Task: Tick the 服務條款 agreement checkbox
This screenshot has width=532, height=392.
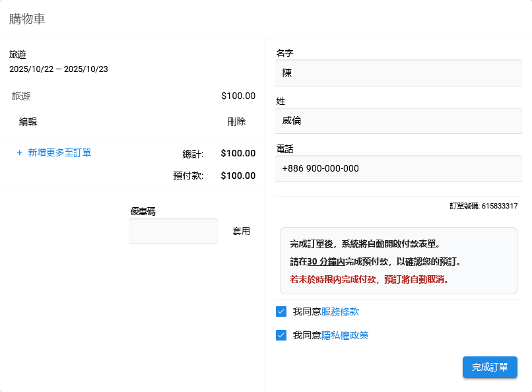Action: click(281, 311)
